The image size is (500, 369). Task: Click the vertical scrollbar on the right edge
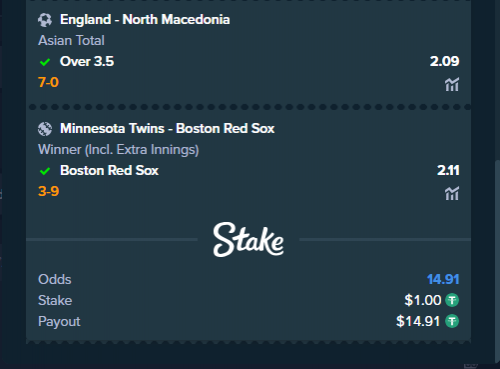point(497,262)
